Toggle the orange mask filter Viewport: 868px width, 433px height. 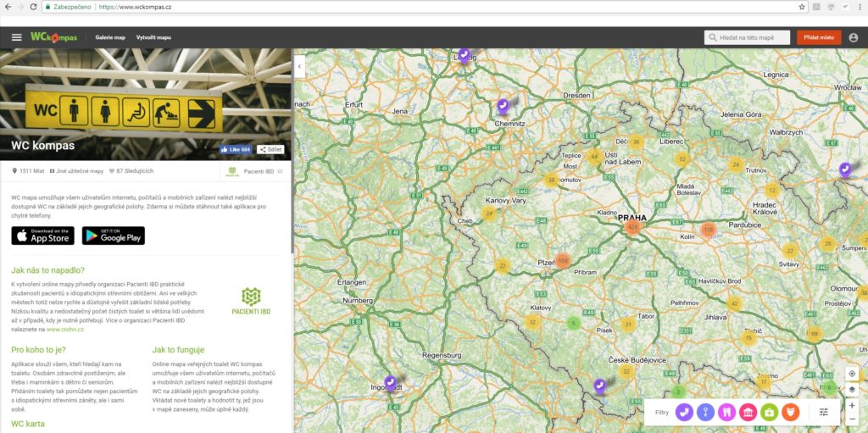789,412
